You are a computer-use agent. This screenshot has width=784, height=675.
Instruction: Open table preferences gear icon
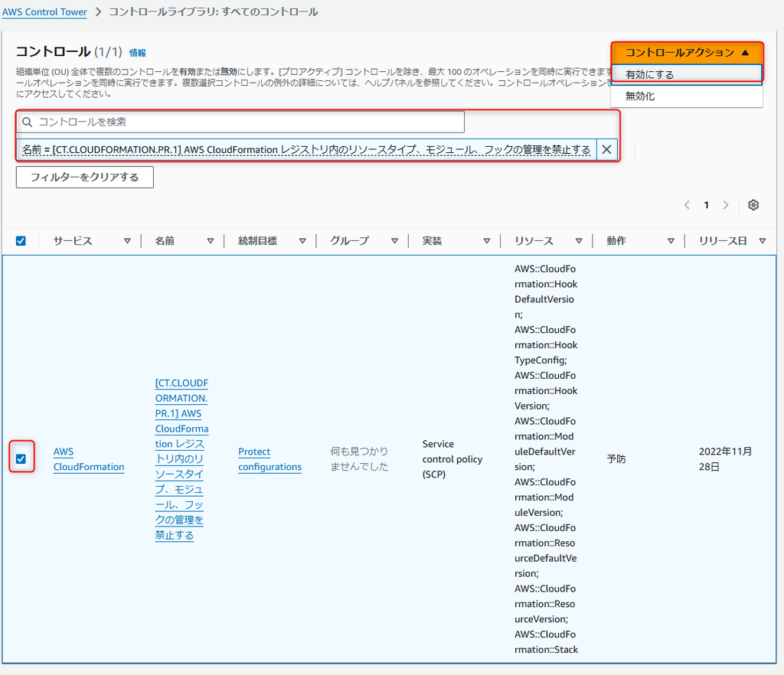[x=753, y=205]
